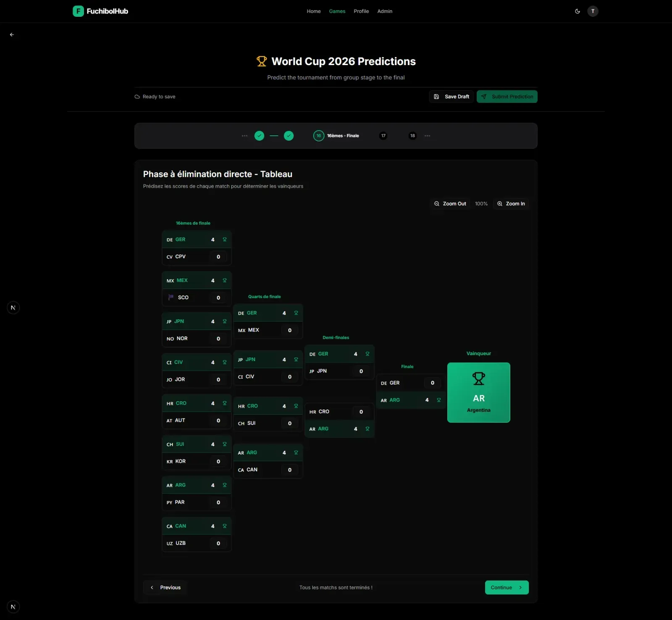Screen dimensions: 672x620
Task: Select step 17 in the stepper
Action: click(383, 136)
